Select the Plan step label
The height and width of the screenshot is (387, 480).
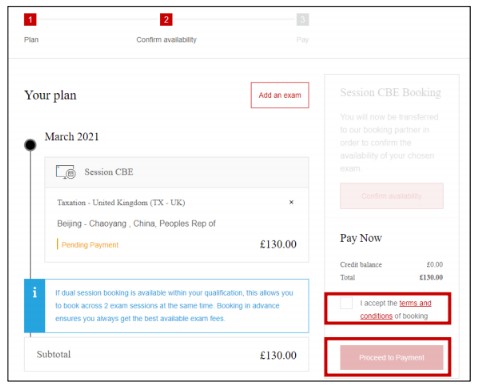[x=31, y=40]
